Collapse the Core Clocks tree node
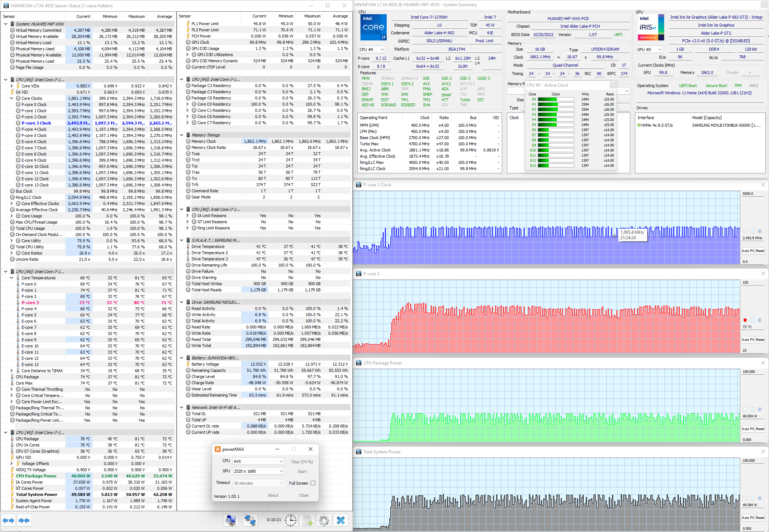Viewport: 769px width, 532px height. pos(12,98)
